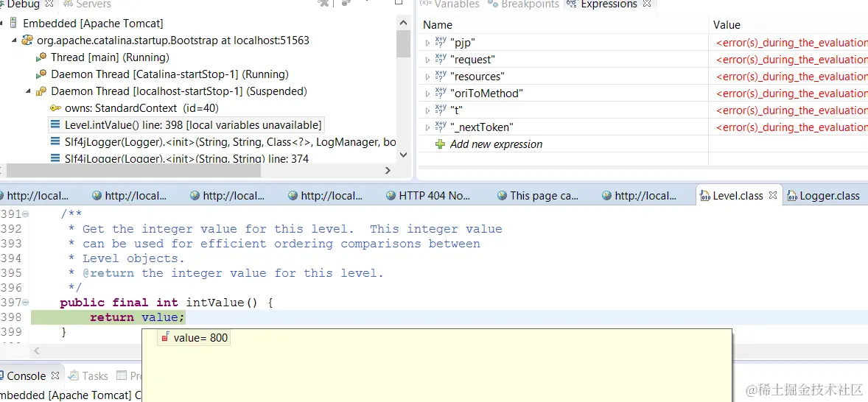Expand the "_nextToken" expression row
The image size is (868, 402).
click(427, 127)
